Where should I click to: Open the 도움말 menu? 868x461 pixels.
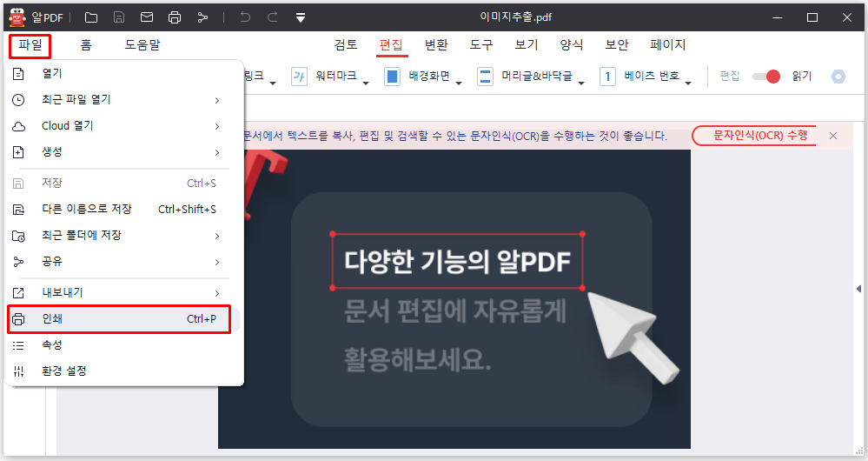(142, 45)
